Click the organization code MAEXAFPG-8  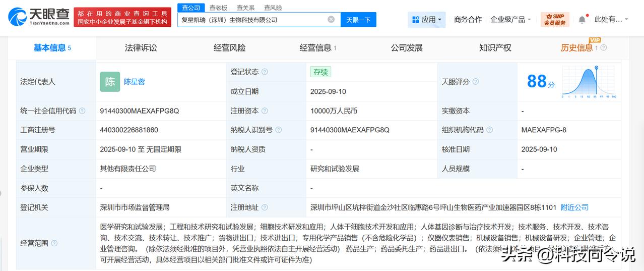(x=544, y=130)
